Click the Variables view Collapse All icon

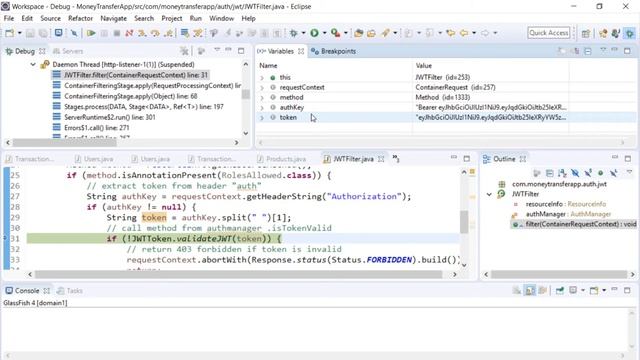[588, 51]
